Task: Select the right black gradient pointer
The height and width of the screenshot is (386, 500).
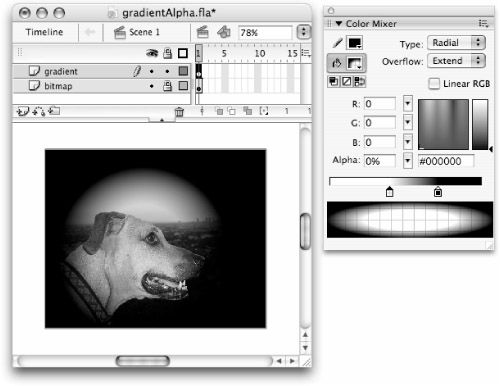Action: [x=438, y=191]
